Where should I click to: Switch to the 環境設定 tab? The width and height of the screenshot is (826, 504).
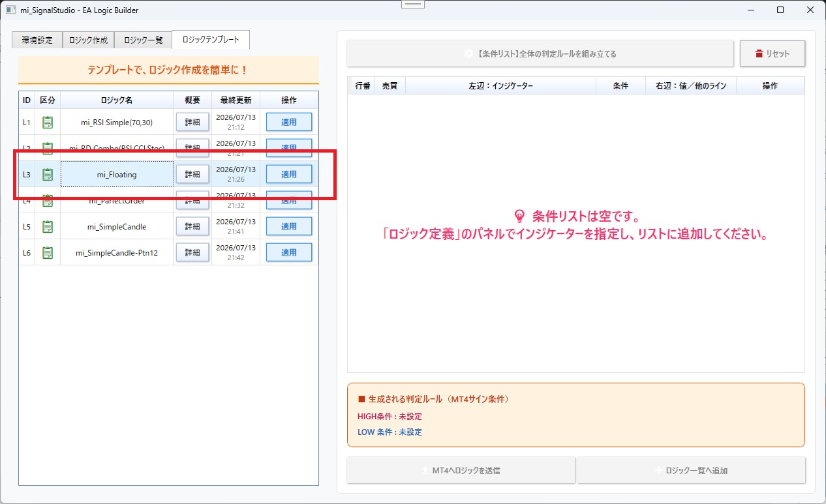coord(37,40)
